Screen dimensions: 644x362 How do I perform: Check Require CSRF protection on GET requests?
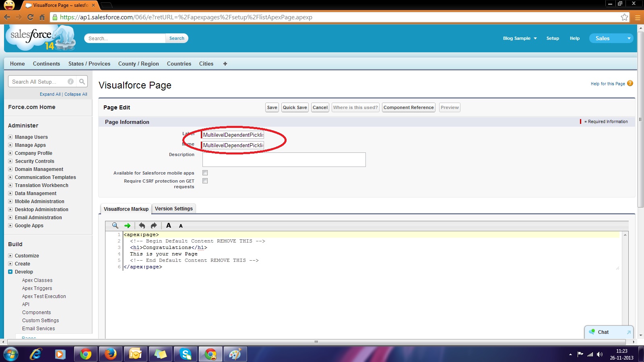[205, 181]
